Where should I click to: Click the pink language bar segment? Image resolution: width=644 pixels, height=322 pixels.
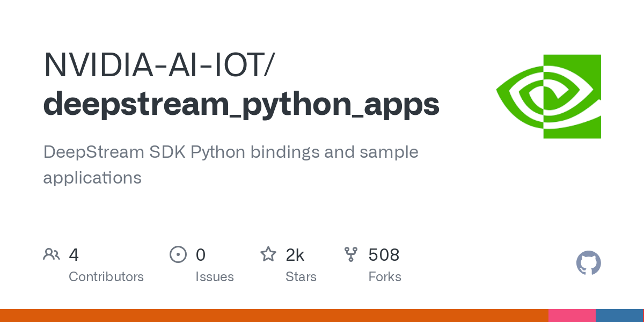coord(572,316)
